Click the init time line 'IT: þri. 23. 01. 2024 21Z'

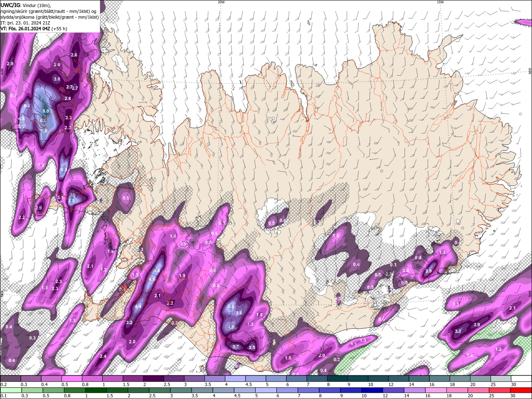pos(25,23)
